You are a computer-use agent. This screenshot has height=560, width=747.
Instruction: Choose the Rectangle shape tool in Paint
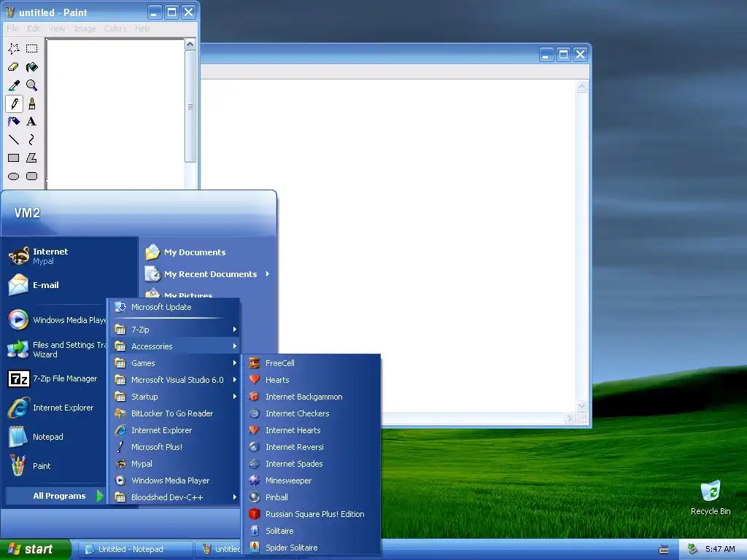14,157
